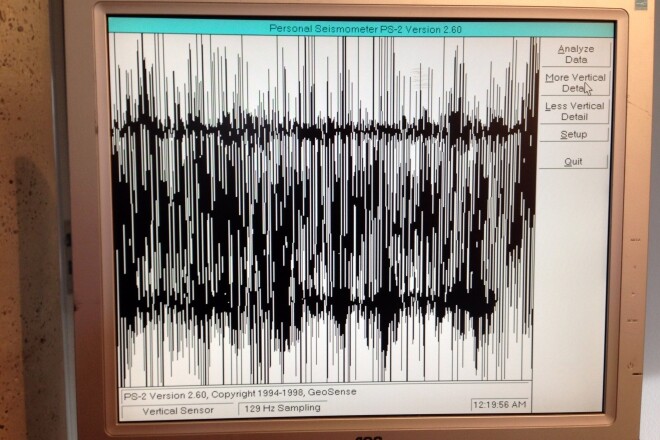Viewport: 660px width, 440px height.
Task: Click the Personal Seismometer PS-2 title bar
Action: (x=361, y=28)
